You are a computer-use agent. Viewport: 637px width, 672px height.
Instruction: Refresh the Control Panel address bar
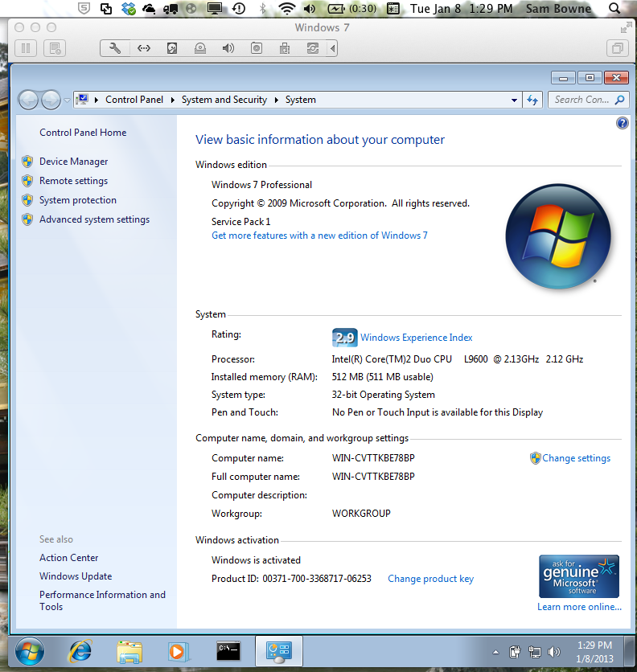532,100
